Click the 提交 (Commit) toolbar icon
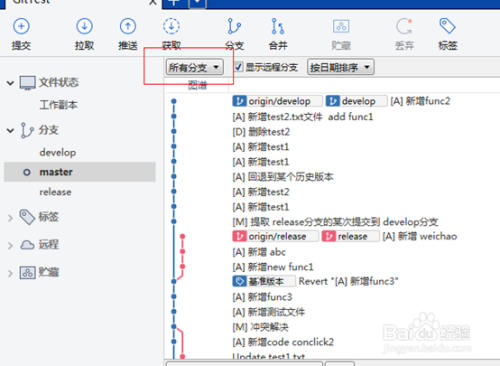500x366 pixels. pos(21,26)
